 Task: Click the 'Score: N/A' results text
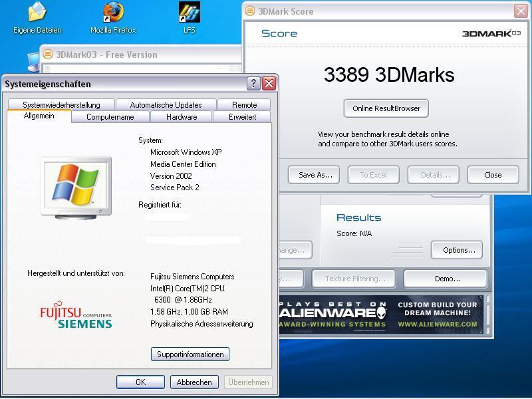pyautogui.click(x=354, y=233)
